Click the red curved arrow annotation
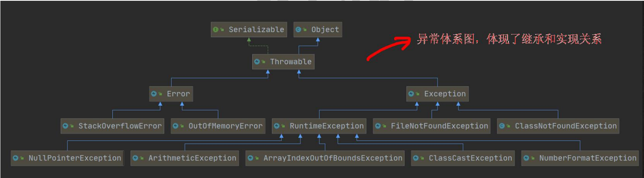 388,47
